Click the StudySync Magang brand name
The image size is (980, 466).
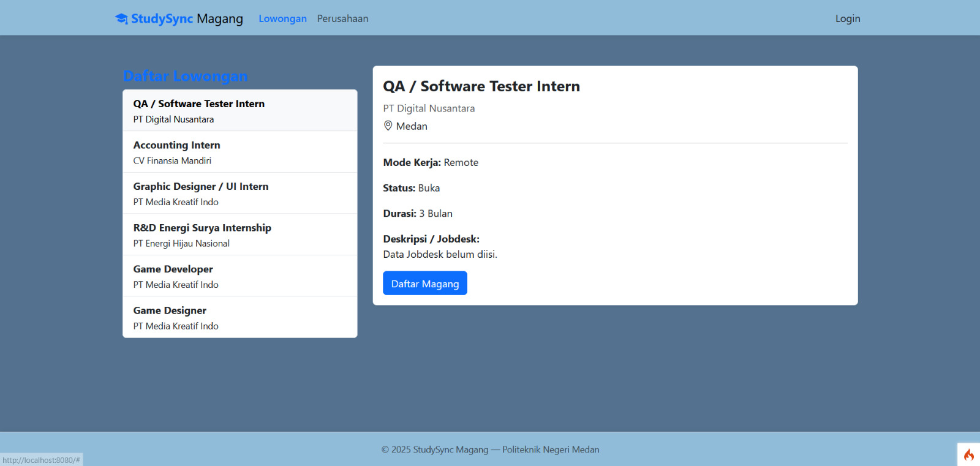point(187,19)
